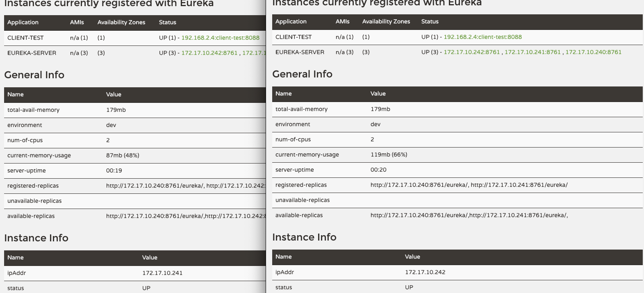Select EUREKA-SERVER application name in right window
Viewport: 644px width, 293px height.
click(300, 52)
